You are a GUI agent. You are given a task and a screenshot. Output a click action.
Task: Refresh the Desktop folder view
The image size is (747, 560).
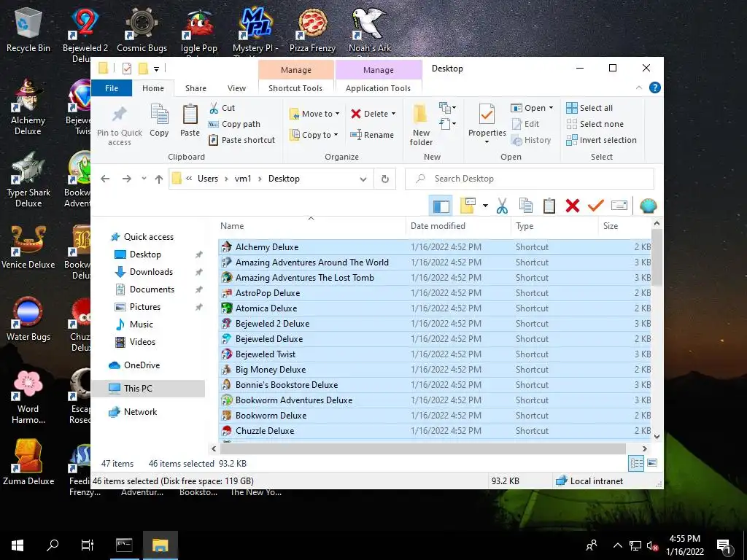pyautogui.click(x=385, y=179)
